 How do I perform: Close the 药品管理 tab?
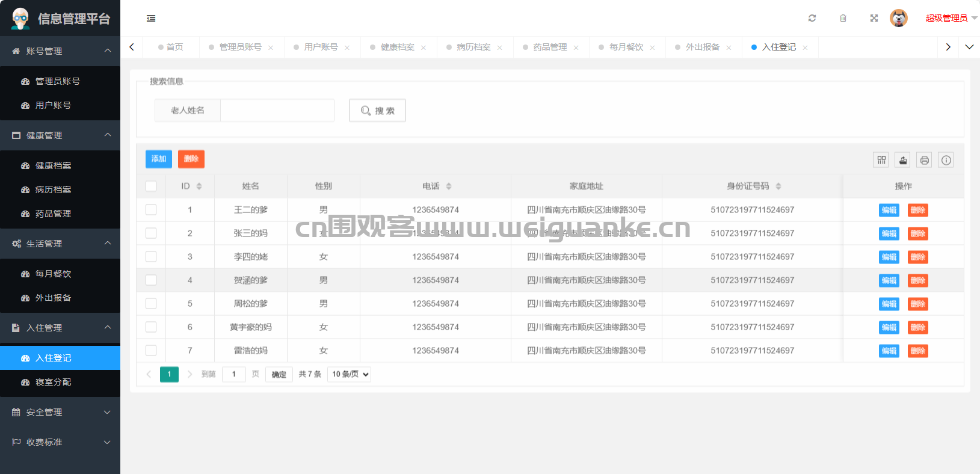click(x=576, y=48)
